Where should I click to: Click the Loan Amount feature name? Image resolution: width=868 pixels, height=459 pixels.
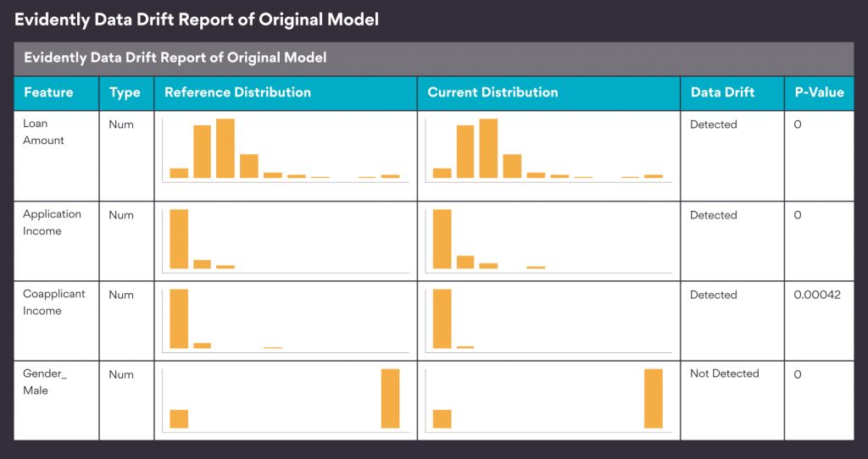coord(43,132)
